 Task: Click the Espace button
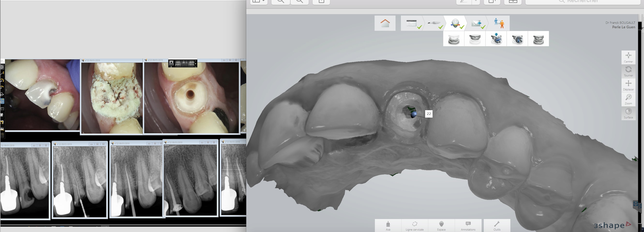[441, 225]
